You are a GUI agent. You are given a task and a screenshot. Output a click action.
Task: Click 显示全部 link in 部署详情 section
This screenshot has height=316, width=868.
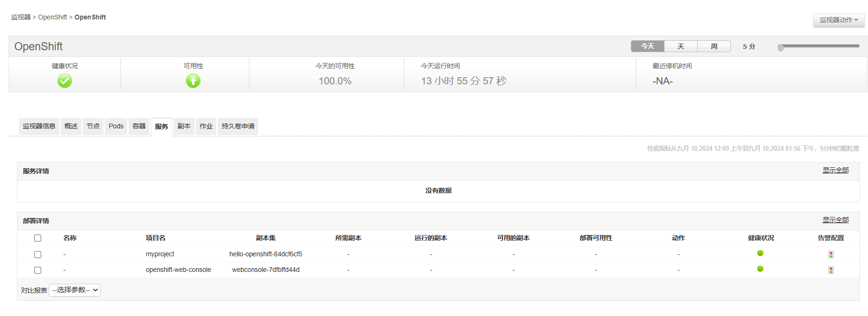click(x=835, y=220)
